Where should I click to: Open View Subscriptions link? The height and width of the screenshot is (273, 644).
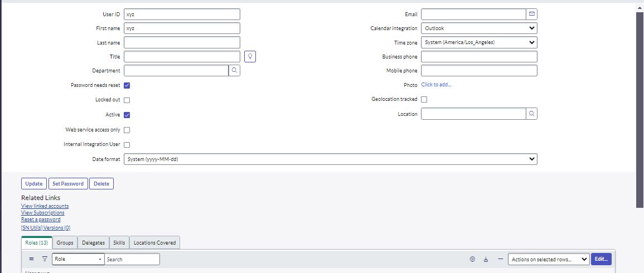pyautogui.click(x=43, y=213)
